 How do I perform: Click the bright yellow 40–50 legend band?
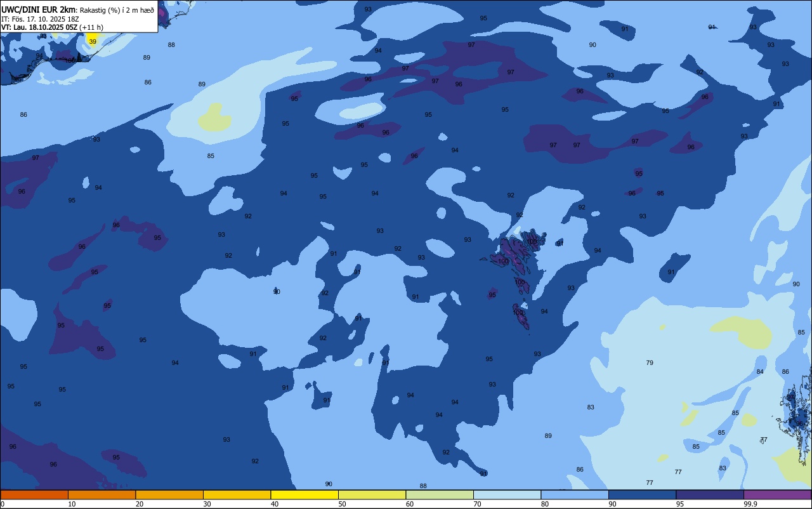pos(304,494)
